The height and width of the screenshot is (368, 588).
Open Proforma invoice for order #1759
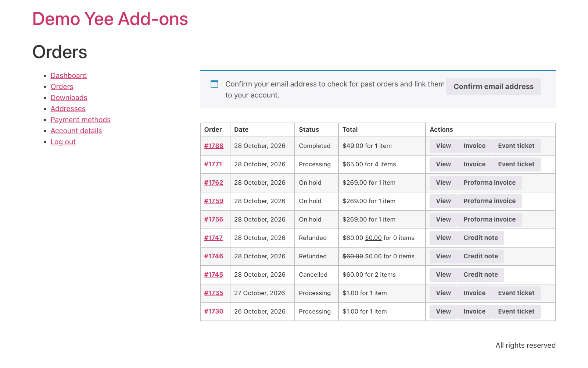coord(490,201)
